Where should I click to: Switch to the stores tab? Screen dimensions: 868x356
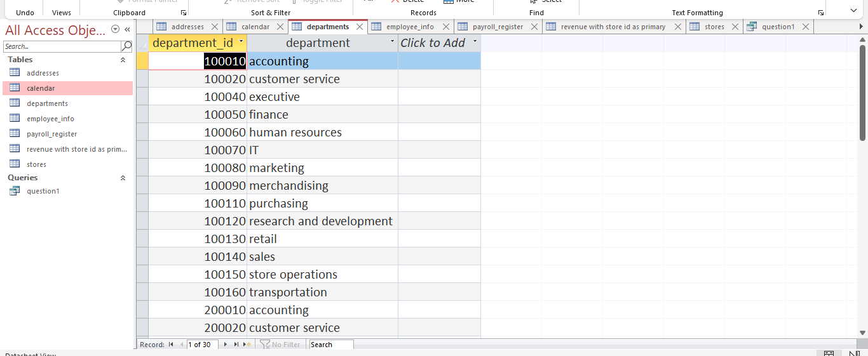pos(714,27)
